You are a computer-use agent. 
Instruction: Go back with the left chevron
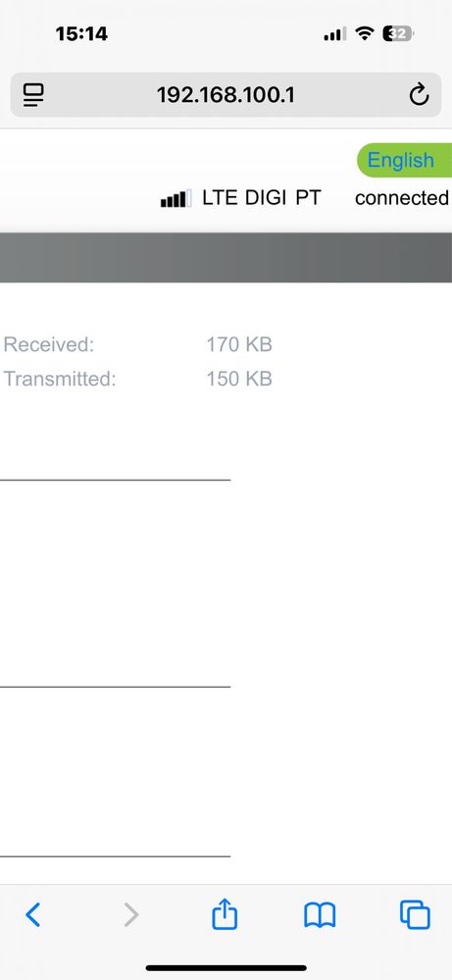[x=33, y=915]
